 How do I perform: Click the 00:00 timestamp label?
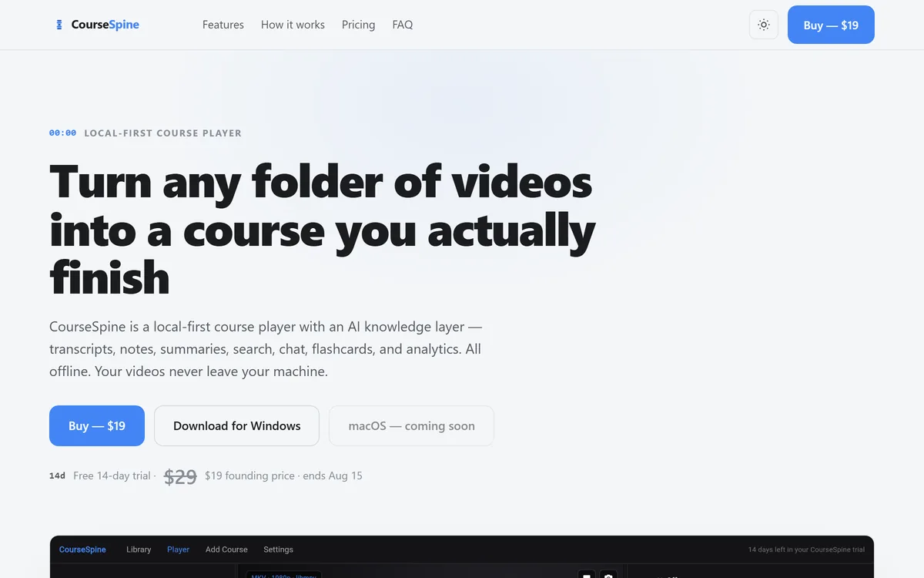coord(62,133)
